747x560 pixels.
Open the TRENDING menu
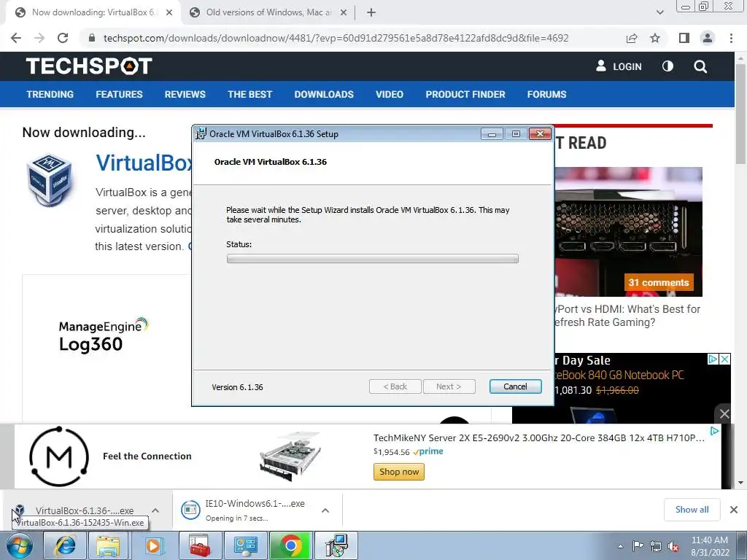pyautogui.click(x=50, y=94)
